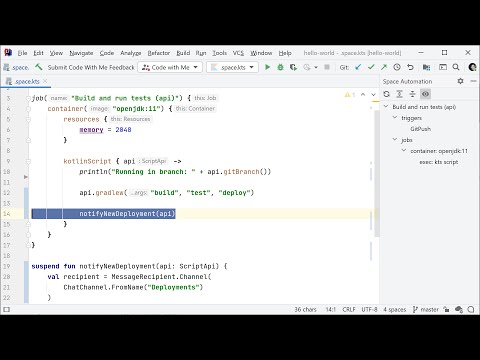
Task: Click CRLF line separator status
Action: 349,309
